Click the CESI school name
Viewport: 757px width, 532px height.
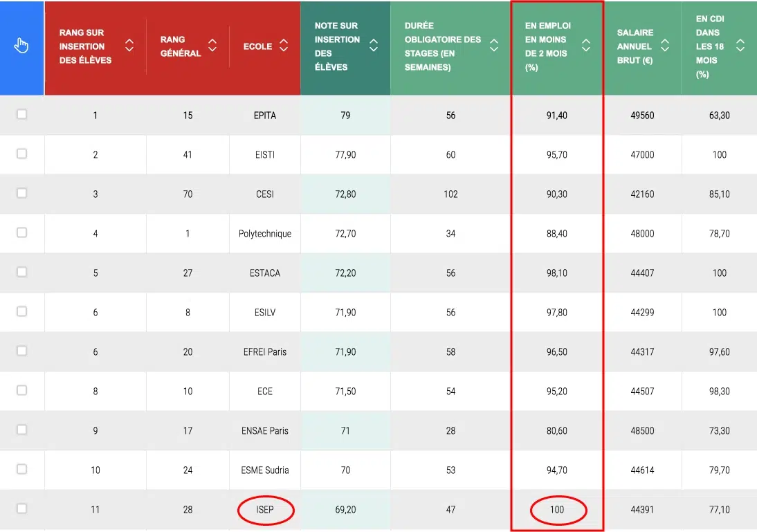coord(265,194)
